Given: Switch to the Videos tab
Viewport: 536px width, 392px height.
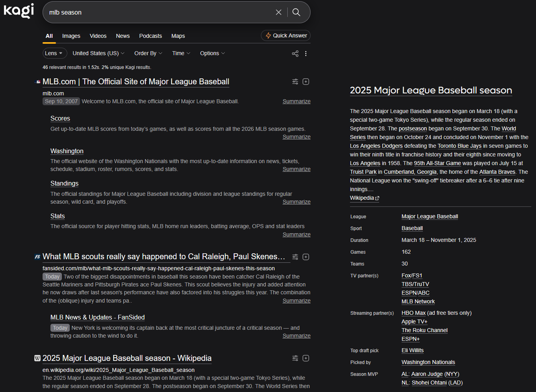Looking at the screenshot, I should (x=98, y=36).
